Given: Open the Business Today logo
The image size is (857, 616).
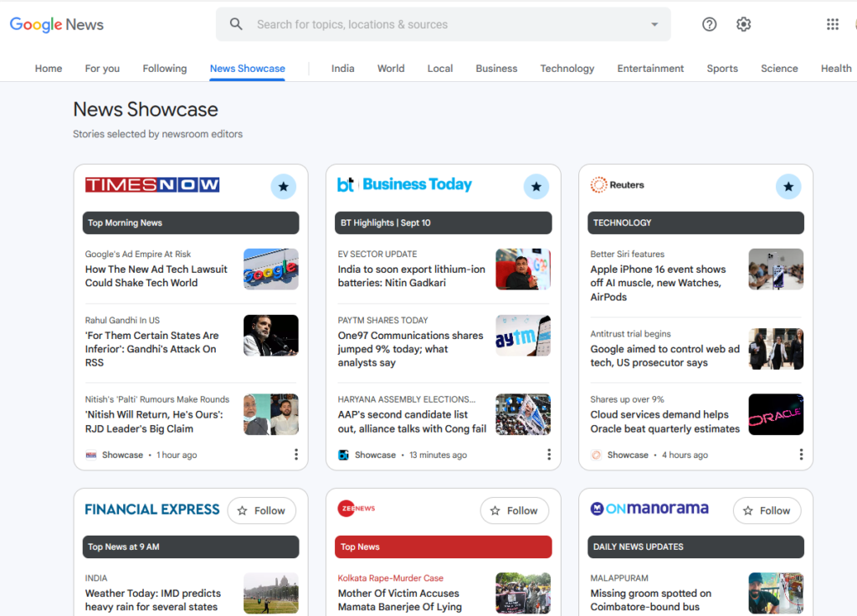Looking at the screenshot, I should [404, 185].
